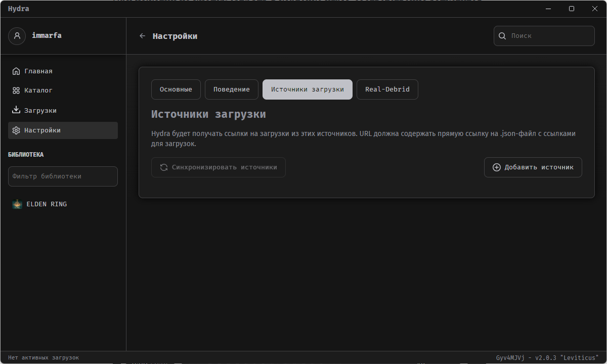
Task: Maximize the Hydra window
Action: 572,9
